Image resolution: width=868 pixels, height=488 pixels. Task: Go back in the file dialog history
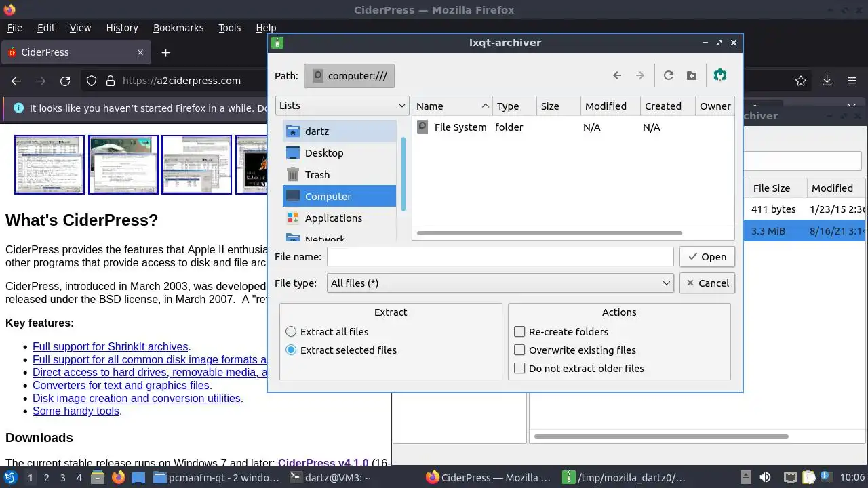coord(617,76)
